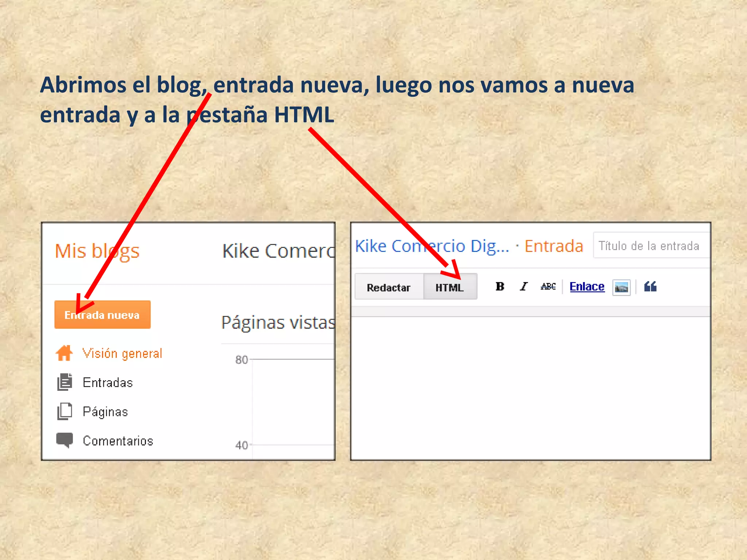Focus the Título de la entrada field
The image size is (747, 560).
tap(651, 245)
